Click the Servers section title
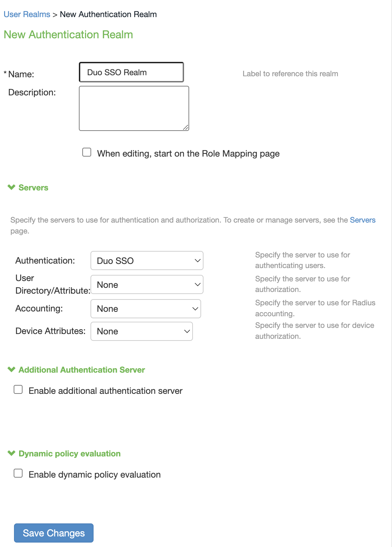The width and height of the screenshot is (392, 547). [x=33, y=187]
